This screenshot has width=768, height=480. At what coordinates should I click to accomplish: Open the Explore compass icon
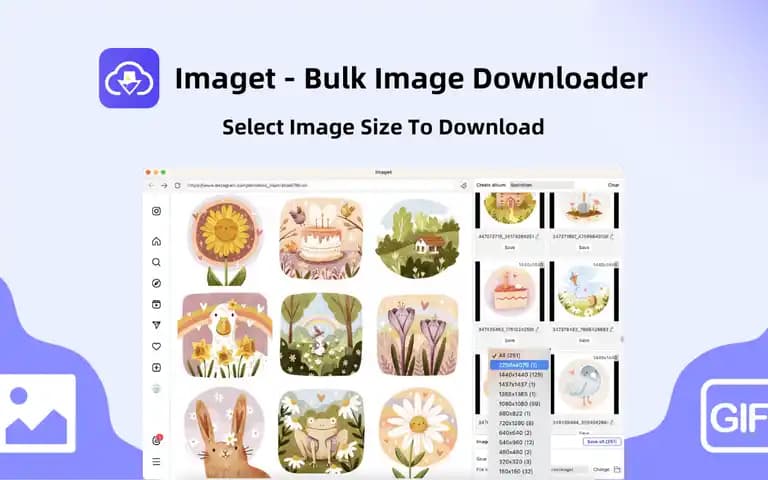coord(156,283)
